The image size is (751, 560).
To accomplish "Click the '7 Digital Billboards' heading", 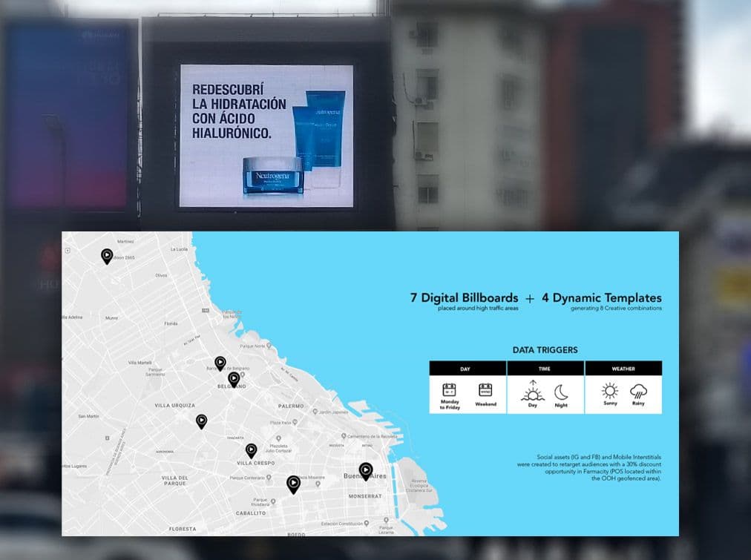I will (464, 297).
